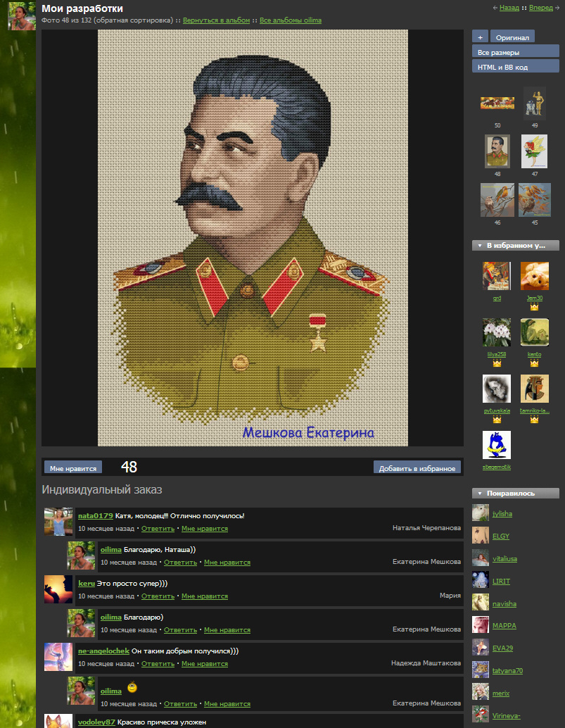Image resolution: width=565 pixels, height=728 pixels.
Task: Open jylisha profile link
Action: 502,514
